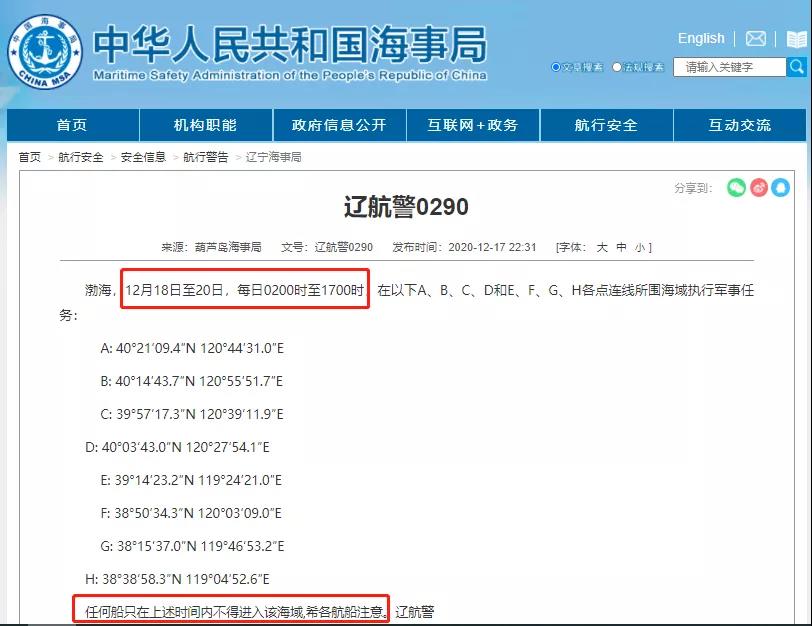The height and width of the screenshot is (626, 812).
Task: Click the publish time 2020-12-17 22:31
Action: click(x=492, y=248)
